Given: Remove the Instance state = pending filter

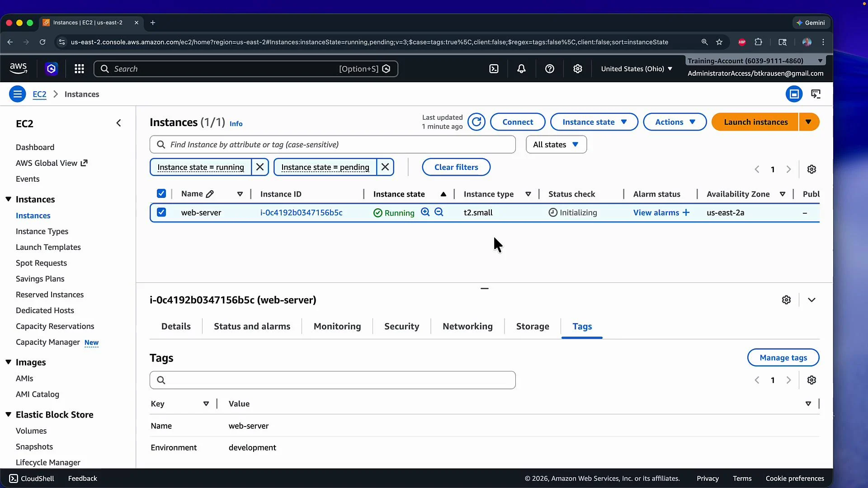Looking at the screenshot, I should (x=385, y=167).
